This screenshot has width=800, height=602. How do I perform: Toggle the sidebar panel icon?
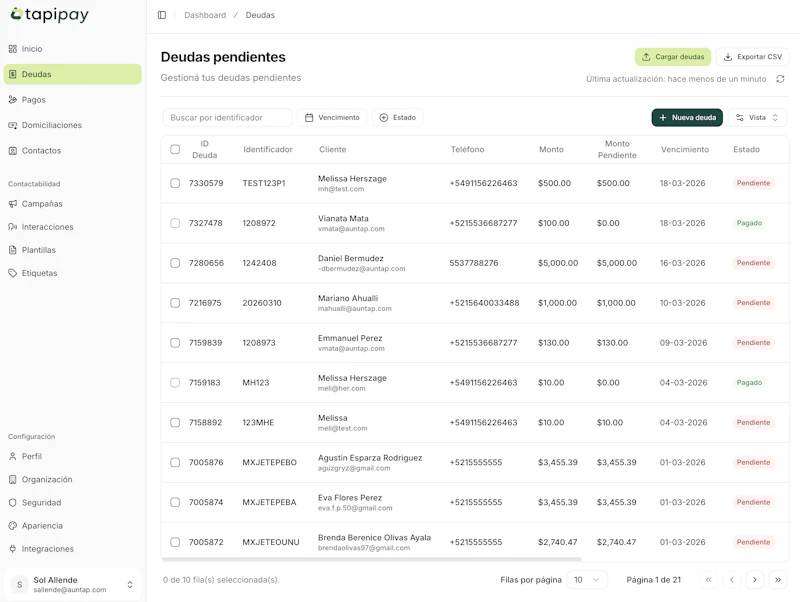(162, 15)
